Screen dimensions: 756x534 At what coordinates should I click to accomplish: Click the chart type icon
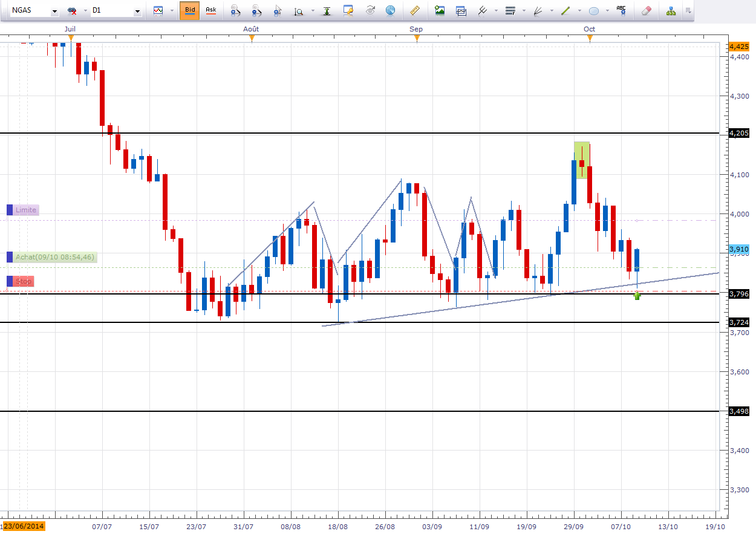(x=158, y=11)
